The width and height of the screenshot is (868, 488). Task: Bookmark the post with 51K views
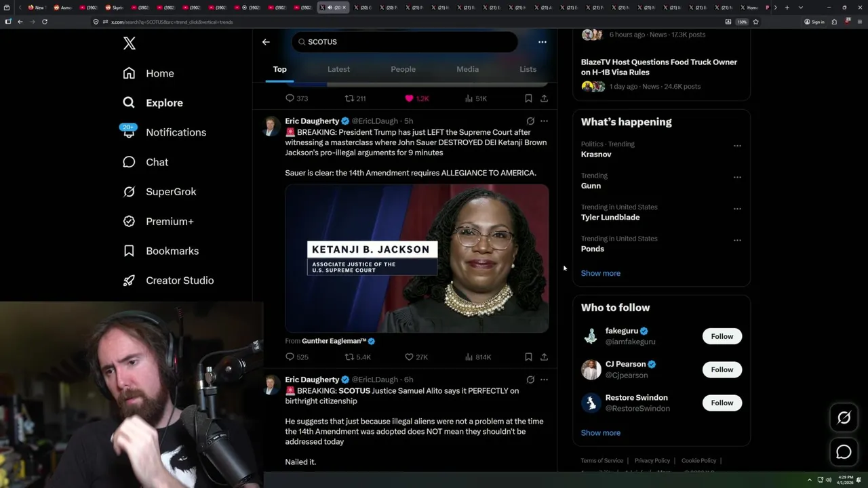528,98
